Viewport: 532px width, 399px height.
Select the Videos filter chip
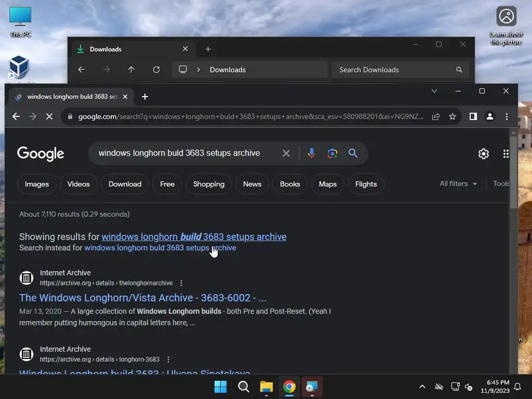click(78, 184)
